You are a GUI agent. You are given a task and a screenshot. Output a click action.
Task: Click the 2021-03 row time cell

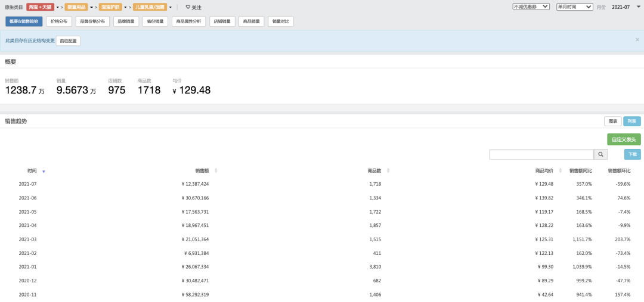click(x=28, y=239)
